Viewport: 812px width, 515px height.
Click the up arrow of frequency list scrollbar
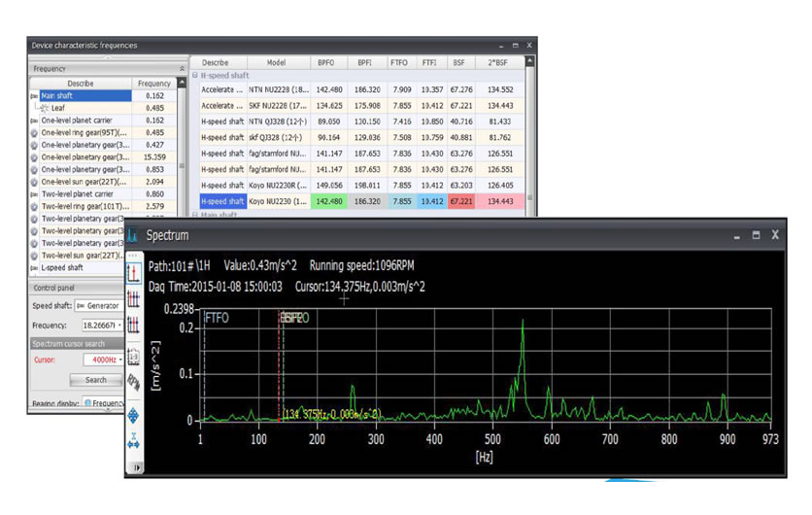(182, 83)
